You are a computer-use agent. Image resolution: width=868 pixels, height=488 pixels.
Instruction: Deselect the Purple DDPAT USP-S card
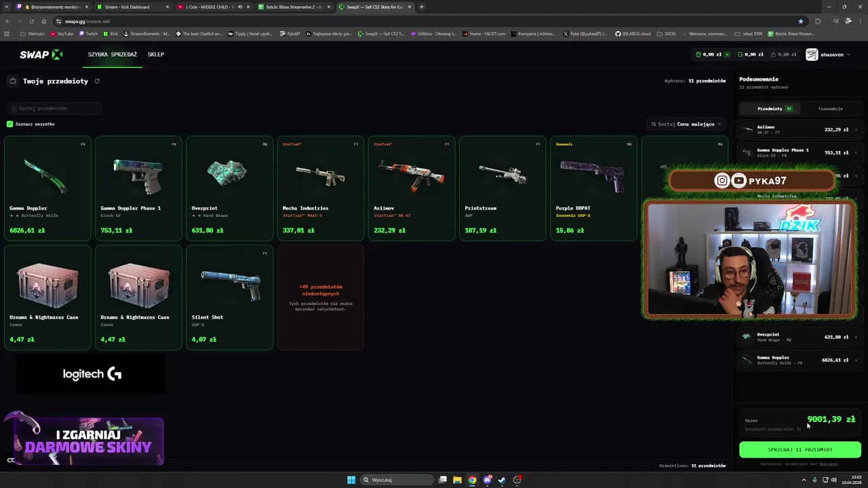coord(593,188)
